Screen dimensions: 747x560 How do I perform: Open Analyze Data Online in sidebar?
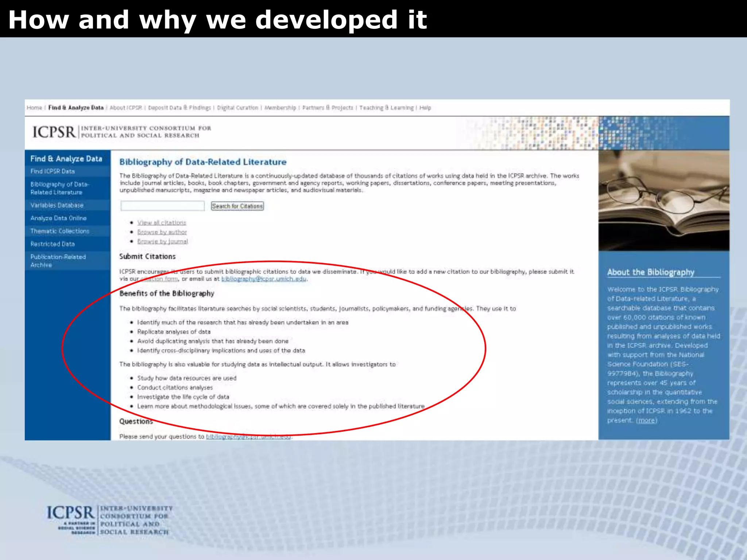click(x=58, y=218)
